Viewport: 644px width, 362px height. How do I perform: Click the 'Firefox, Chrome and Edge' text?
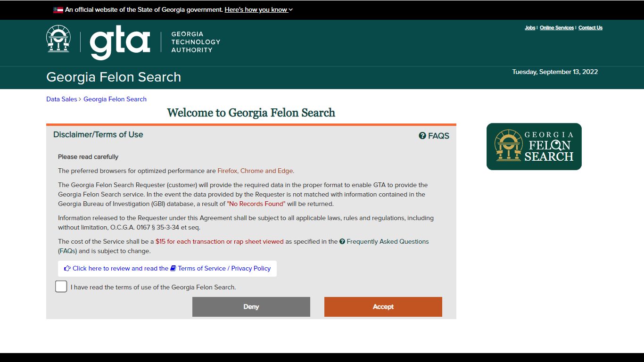256,171
